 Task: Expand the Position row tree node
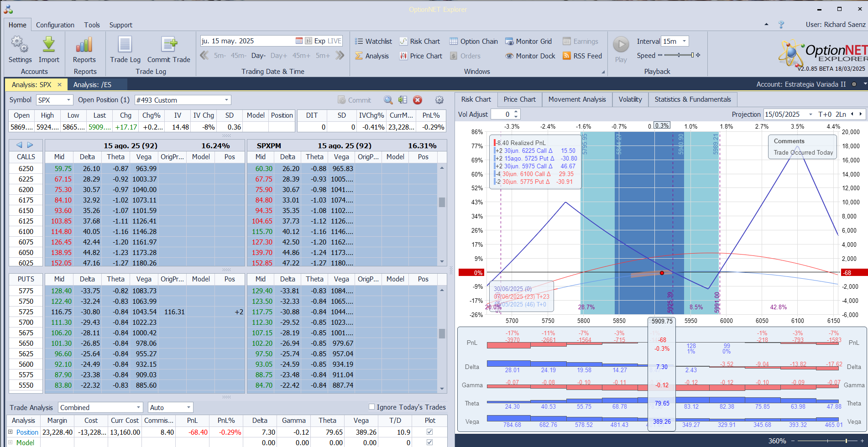[x=10, y=432]
